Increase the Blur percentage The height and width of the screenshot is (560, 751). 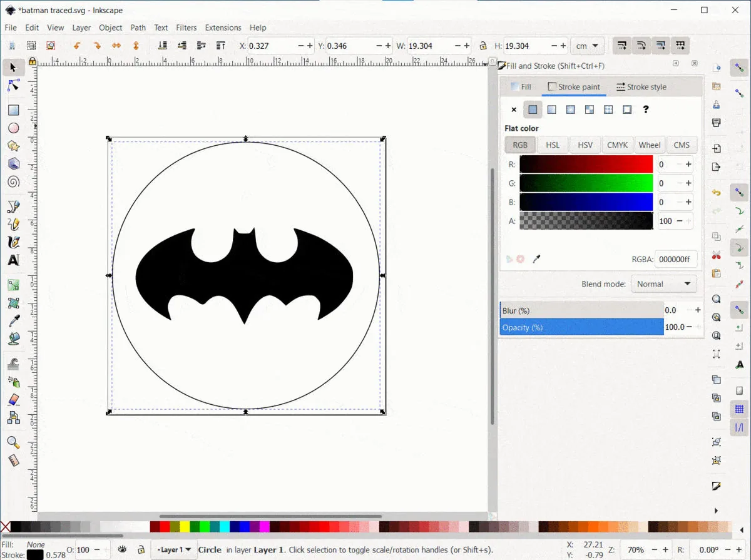pyautogui.click(x=698, y=310)
